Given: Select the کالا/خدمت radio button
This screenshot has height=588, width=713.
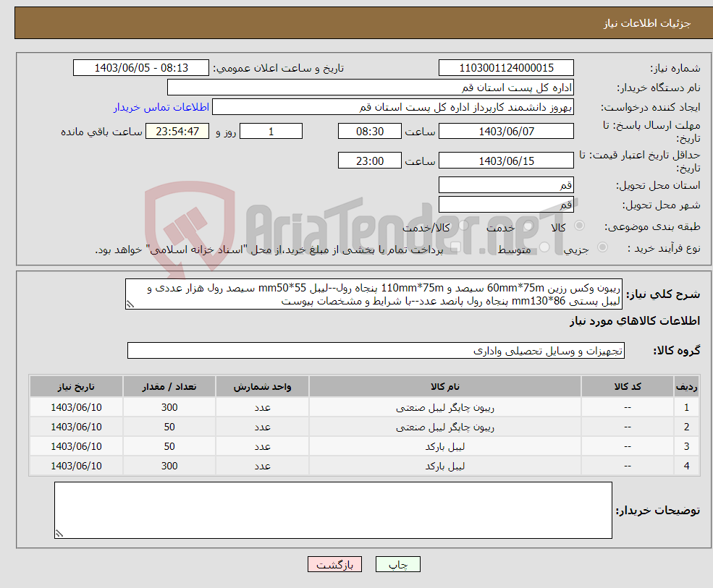Looking at the screenshot, I should coord(463,226).
